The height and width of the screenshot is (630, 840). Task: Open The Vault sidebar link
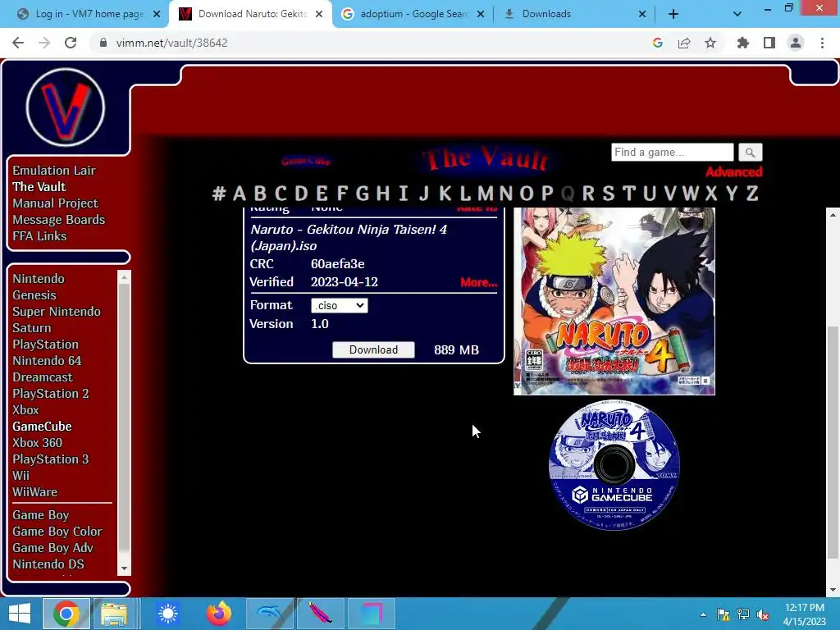(39, 187)
